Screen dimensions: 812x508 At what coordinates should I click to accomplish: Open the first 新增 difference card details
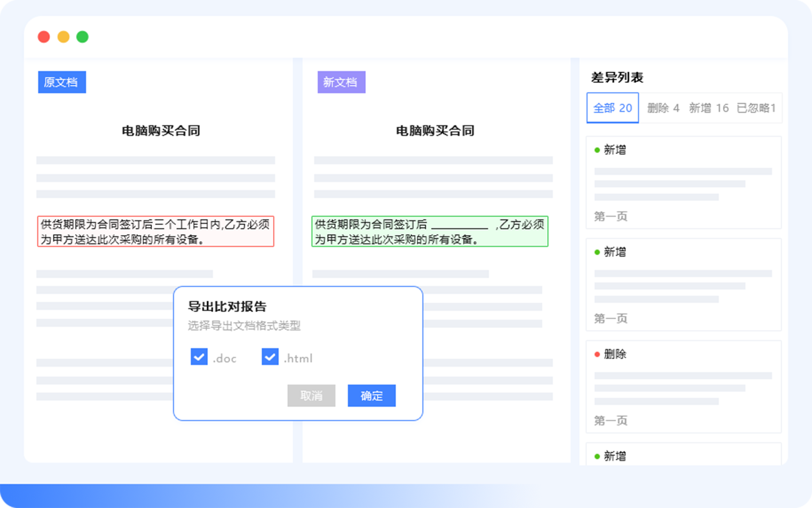point(683,182)
